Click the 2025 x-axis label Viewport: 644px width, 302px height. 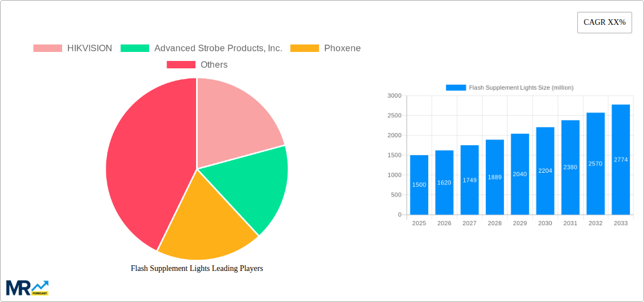pyautogui.click(x=419, y=223)
